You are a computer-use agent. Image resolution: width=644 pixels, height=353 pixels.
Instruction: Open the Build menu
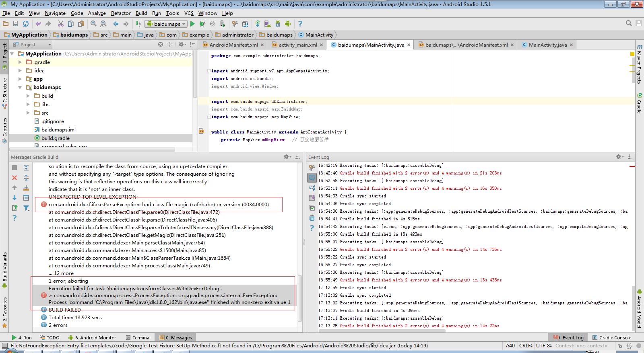pyautogui.click(x=141, y=13)
